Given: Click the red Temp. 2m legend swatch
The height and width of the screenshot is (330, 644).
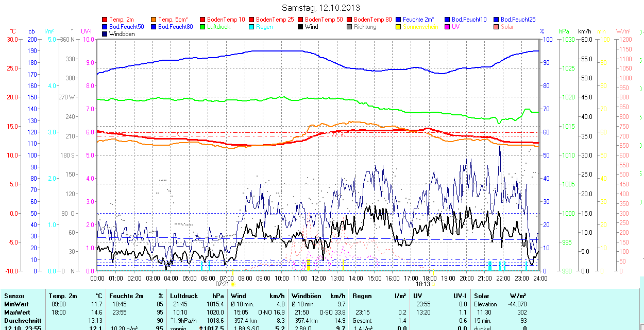Looking at the screenshot, I should [106, 20].
